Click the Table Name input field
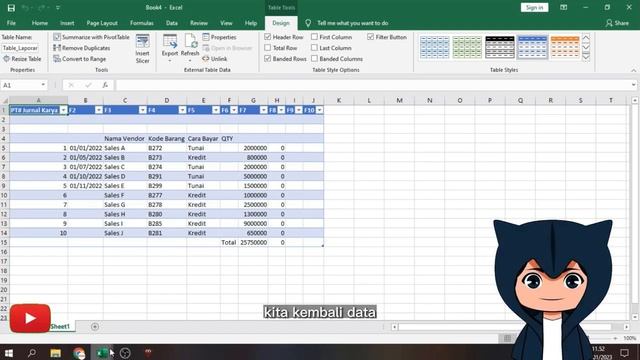 point(20,48)
